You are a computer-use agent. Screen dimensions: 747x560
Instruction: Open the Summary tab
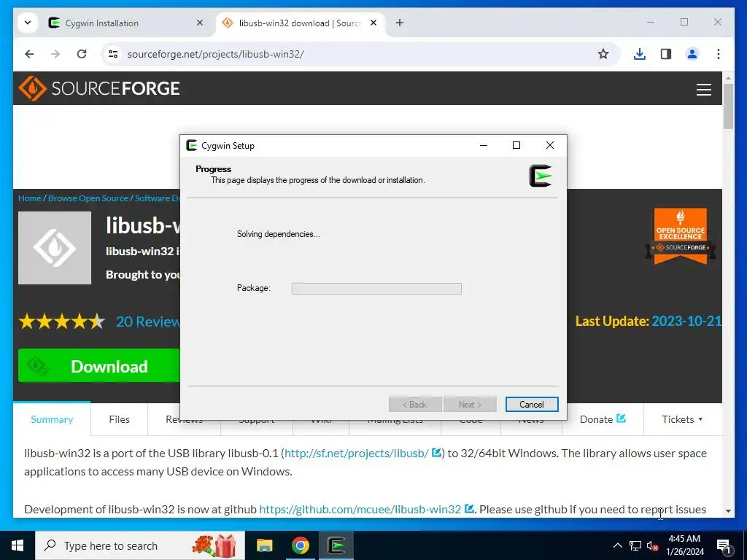pyautogui.click(x=52, y=419)
